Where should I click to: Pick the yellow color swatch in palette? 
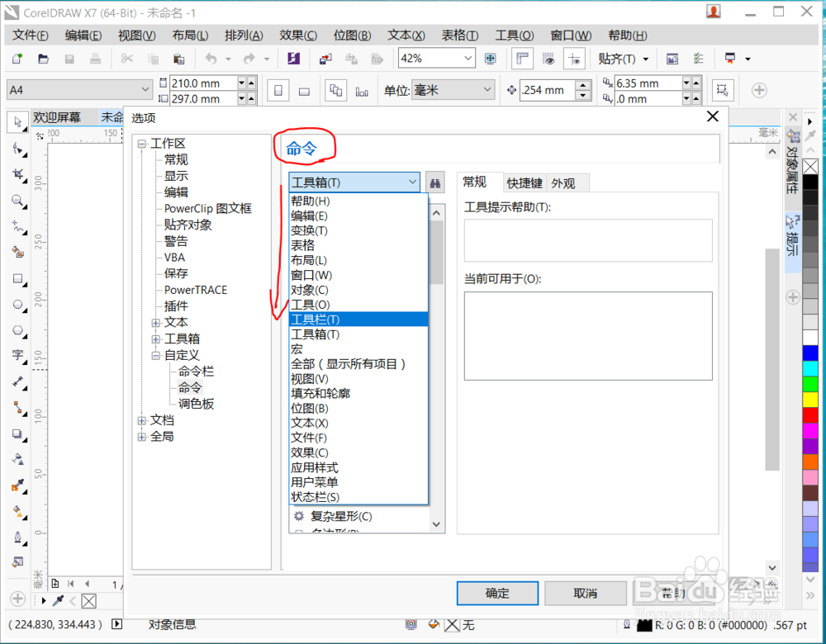click(810, 399)
